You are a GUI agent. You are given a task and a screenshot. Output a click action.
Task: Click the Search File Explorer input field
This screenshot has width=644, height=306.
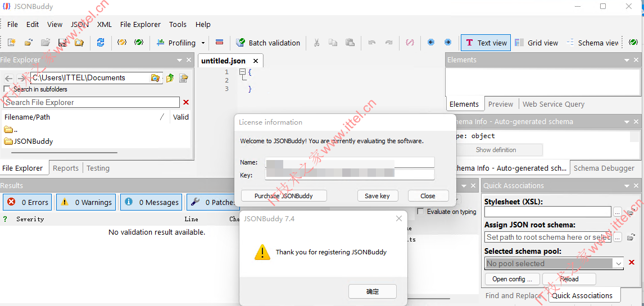point(92,102)
